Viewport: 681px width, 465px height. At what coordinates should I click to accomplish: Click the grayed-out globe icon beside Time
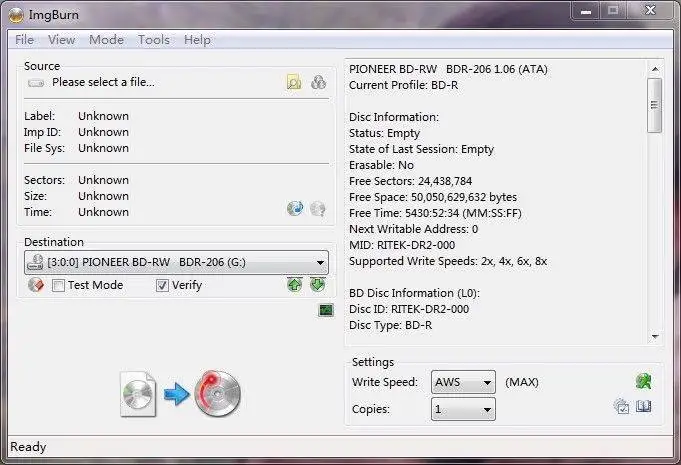[x=318, y=209]
